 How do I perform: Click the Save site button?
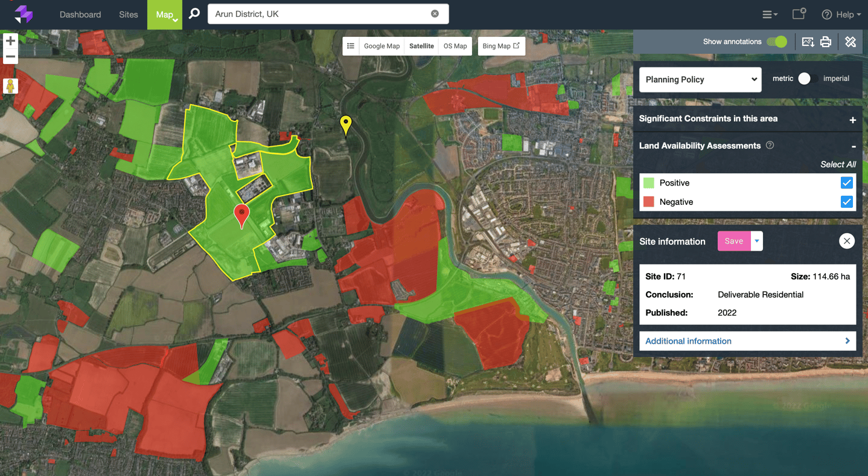coord(733,240)
